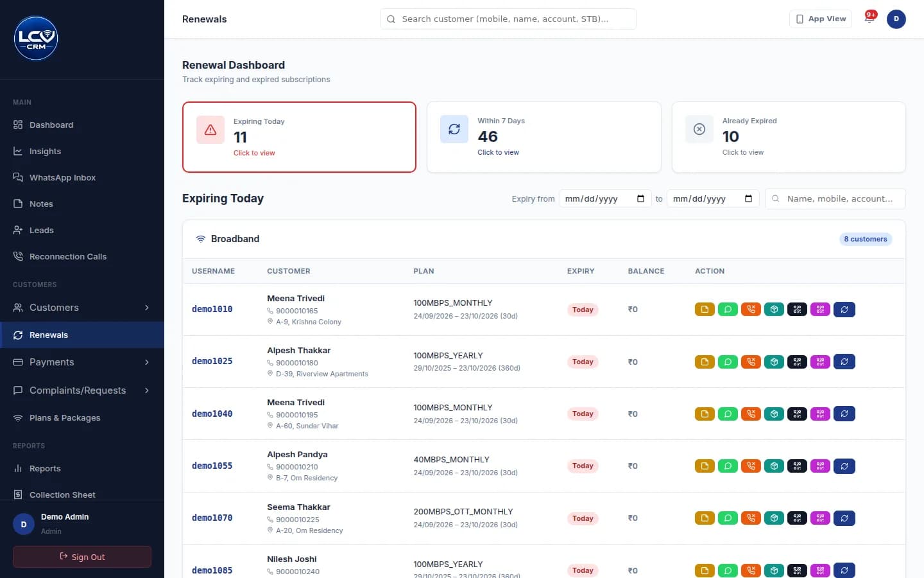Click the magenta QR code icon for demo1055

(820, 466)
